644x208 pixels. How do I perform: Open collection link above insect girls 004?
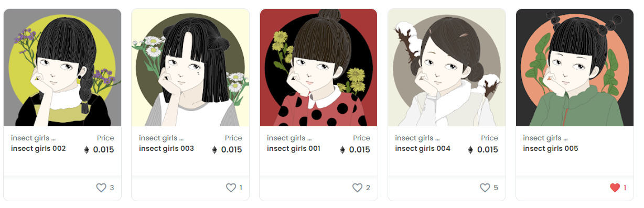click(x=420, y=138)
